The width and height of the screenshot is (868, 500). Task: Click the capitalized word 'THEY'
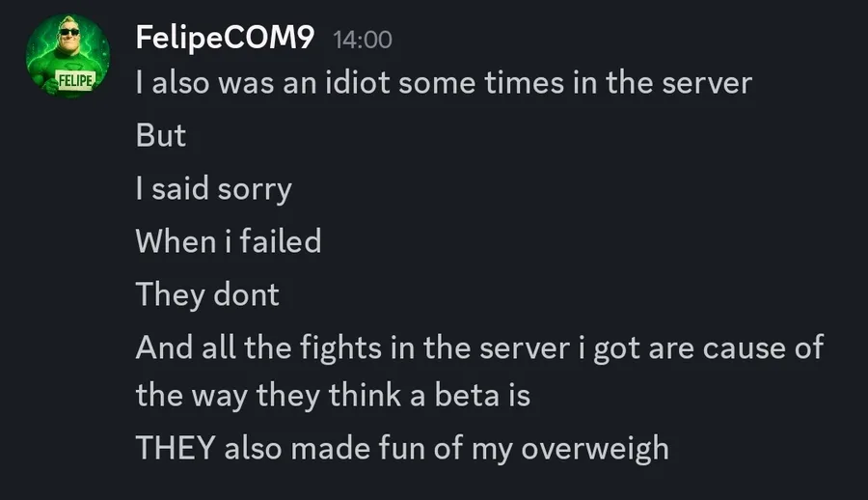(175, 447)
